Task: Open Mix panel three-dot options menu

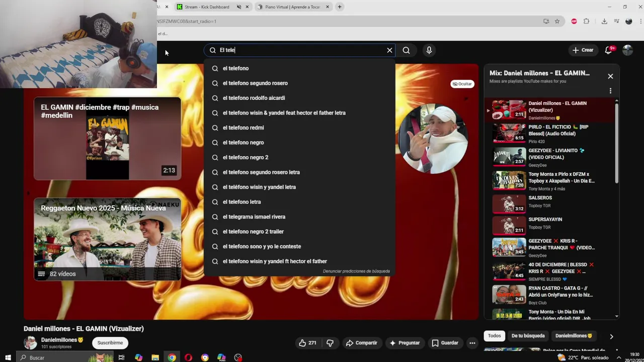Action: pyautogui.click(x=610, y=91)
